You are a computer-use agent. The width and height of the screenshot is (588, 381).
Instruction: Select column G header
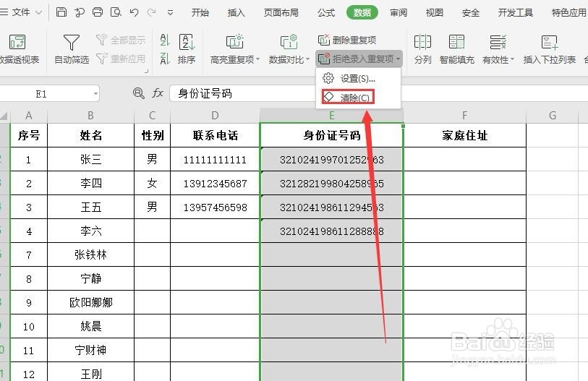pyautogui.click(x=553, y=116)
